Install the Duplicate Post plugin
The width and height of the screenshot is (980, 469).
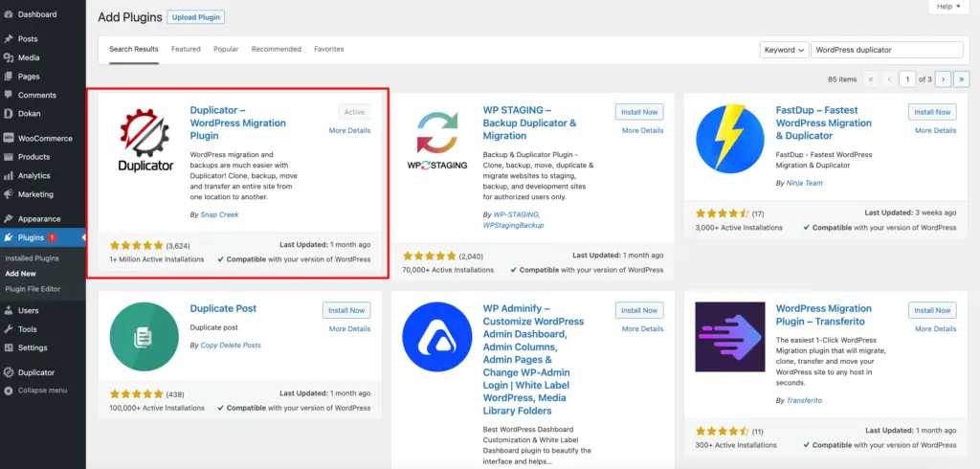pyautogui.click(x=346, y=310)
